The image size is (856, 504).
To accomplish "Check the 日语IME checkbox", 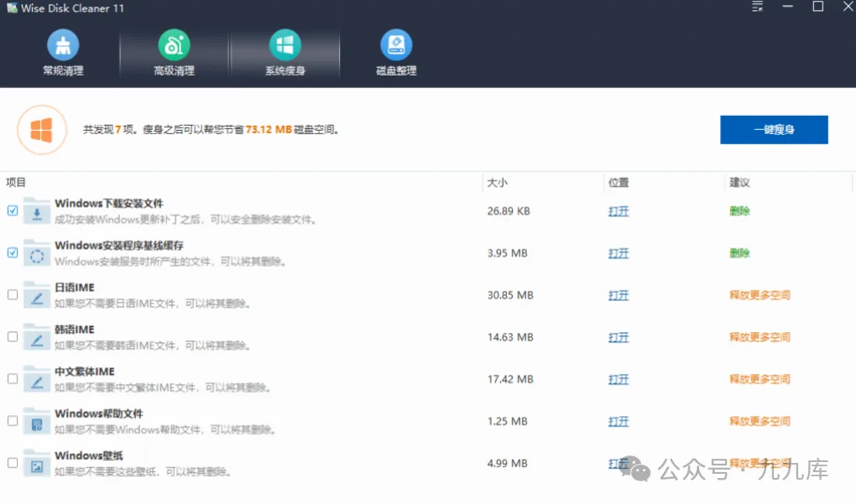I will [13, 294].
